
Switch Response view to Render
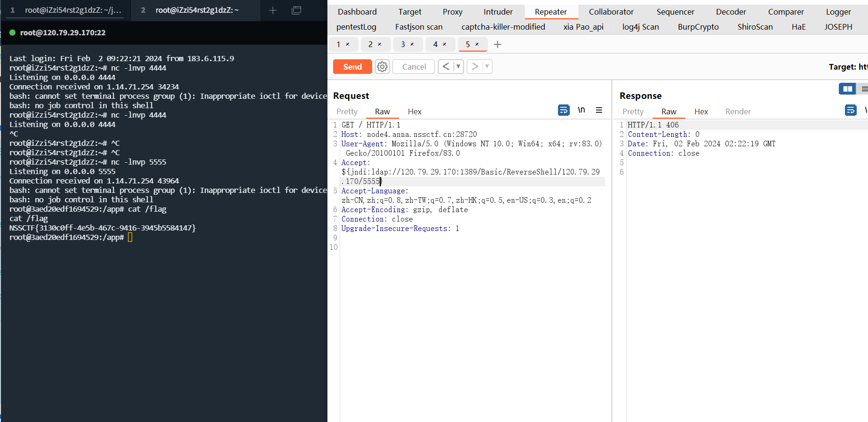pos(738,111)
